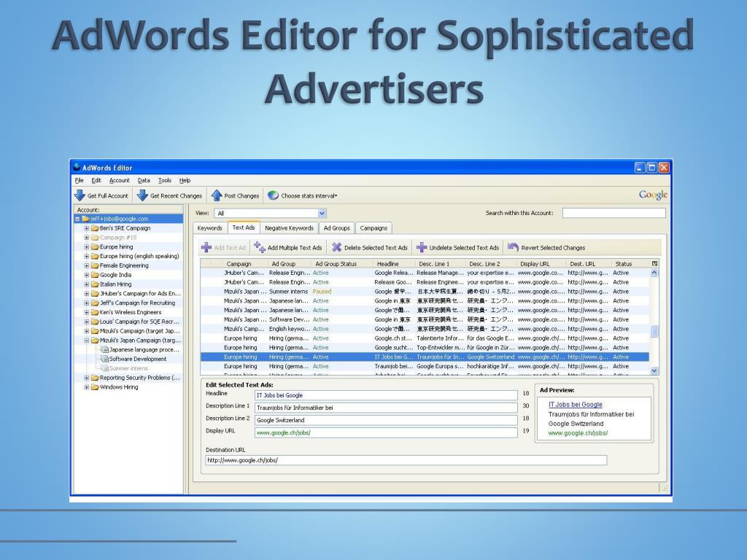
Task: Click the Headline input field
Action: tap(386, 395)
